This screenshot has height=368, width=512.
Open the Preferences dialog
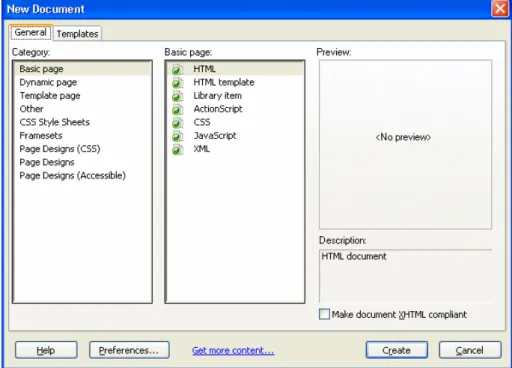129,350
